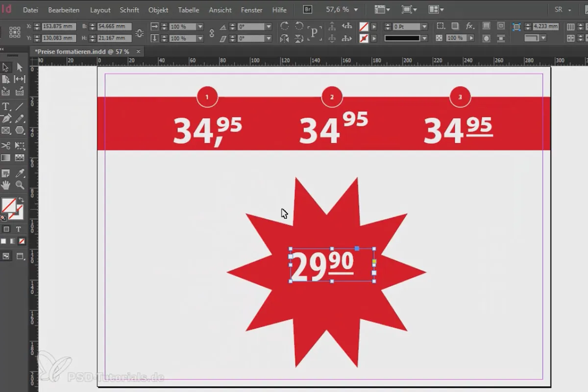Toggle constrain width and height proportions

click(x=140, y=33)
